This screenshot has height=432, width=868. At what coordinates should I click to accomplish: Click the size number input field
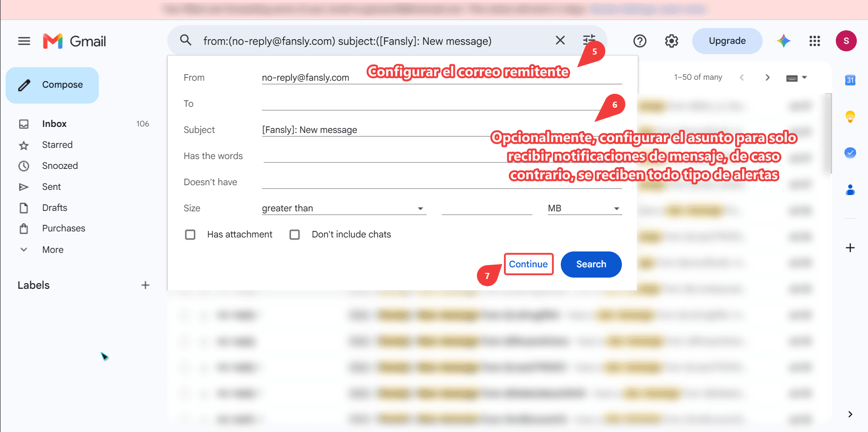(487, 208)
